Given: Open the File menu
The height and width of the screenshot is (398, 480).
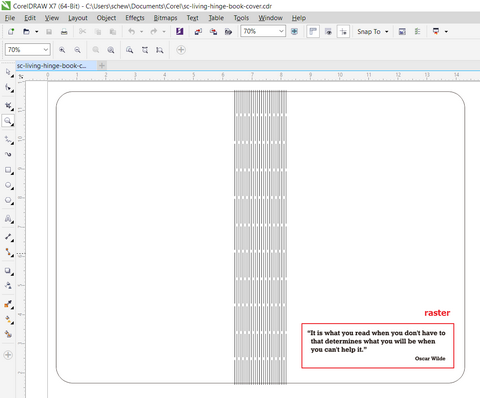Looking at the screenshot, I should click(10, 18).
